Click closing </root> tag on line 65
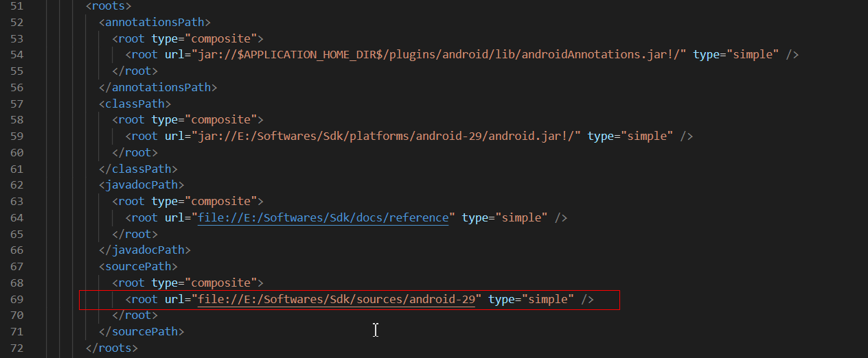 (x=135, y=234)
